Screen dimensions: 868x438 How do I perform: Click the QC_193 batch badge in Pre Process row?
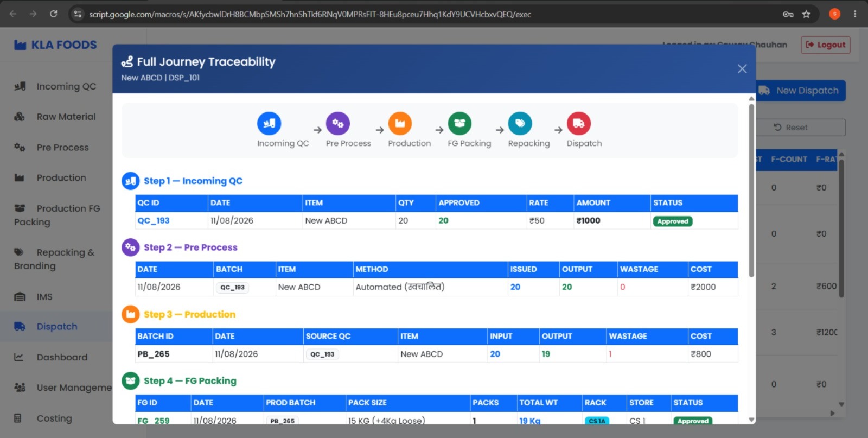click(x=232, y=288)
